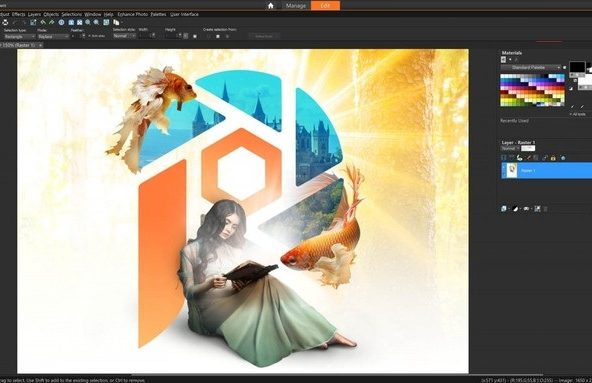The width and height of the screenshot is (592, 383).
Task: Open the Palettes menu
Action: click(x=158, y=14)
